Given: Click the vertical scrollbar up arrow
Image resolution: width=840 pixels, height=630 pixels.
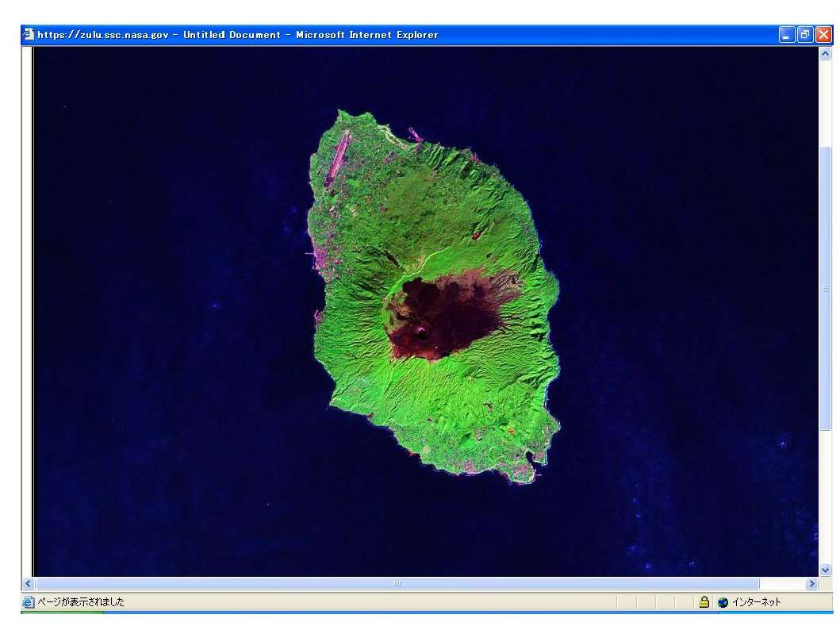Looking at the screenshot, I should (x=825, y=53).
